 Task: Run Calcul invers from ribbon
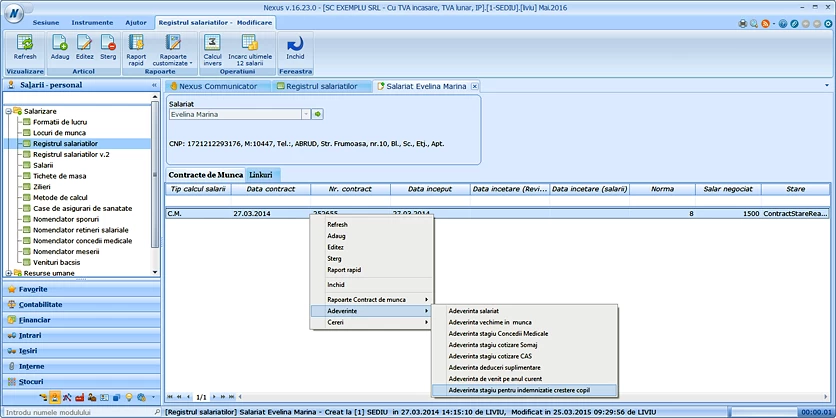pyautogui.click(x=212, y=50)
